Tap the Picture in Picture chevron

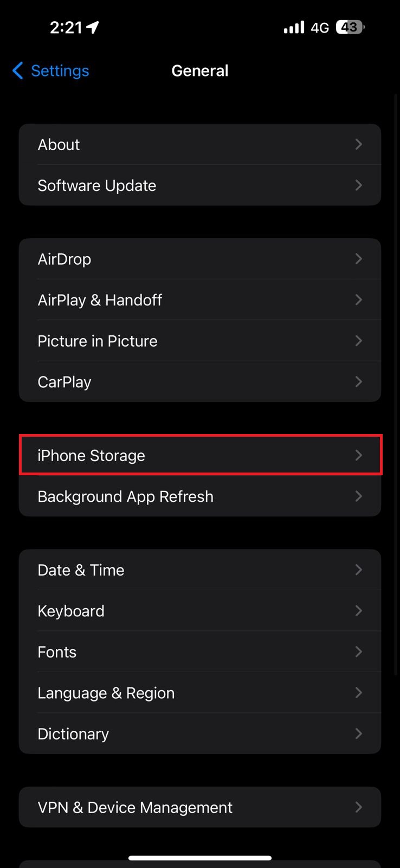tap(358, 341)
